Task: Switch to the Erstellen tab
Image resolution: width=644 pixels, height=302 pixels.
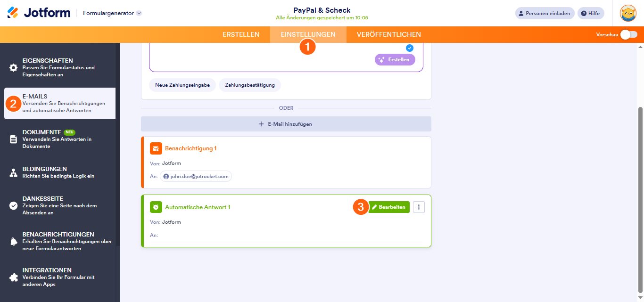Action: click(x=241, y=34)
